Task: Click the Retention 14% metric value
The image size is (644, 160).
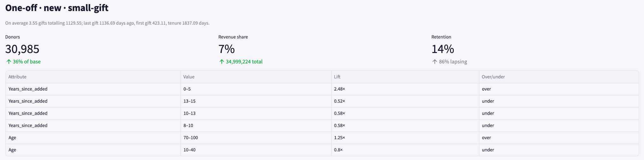Action: [443, 49]
